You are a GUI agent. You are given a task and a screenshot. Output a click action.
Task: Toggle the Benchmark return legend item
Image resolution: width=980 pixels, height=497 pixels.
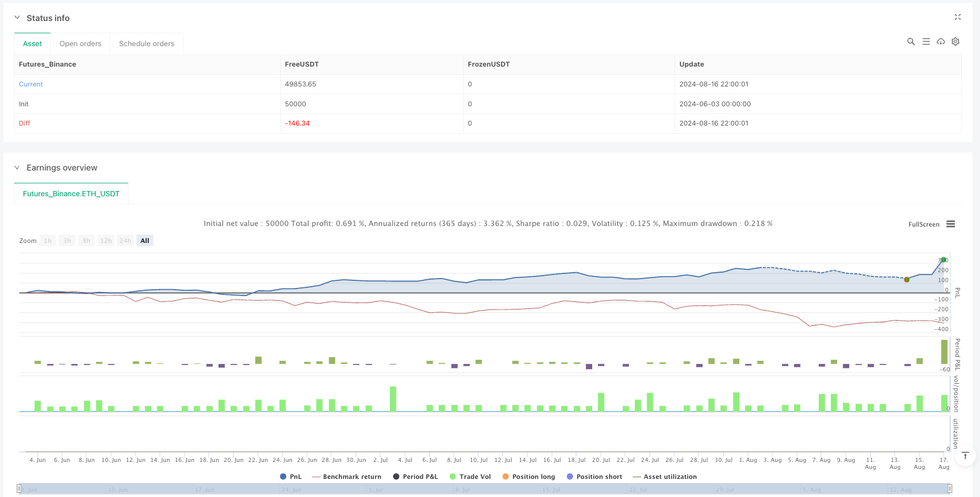click(x=346, y=477)
